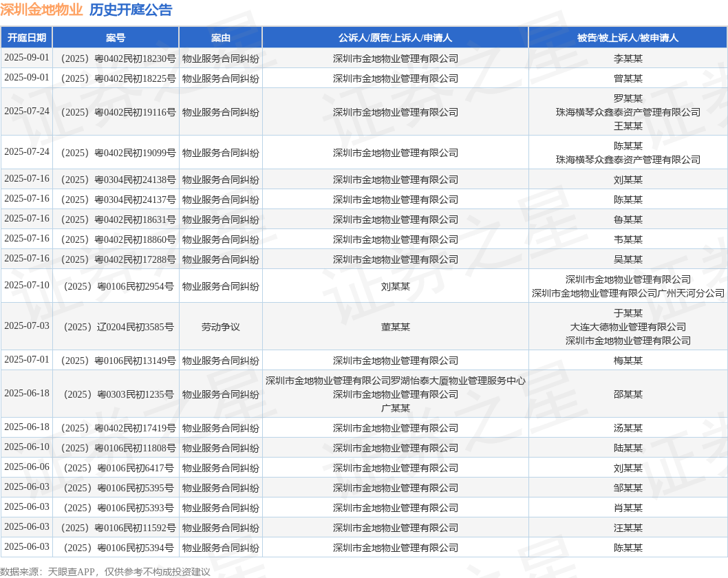Click plaintiff 广某某
The image size is (728, 578).
(x=395, y=408)
